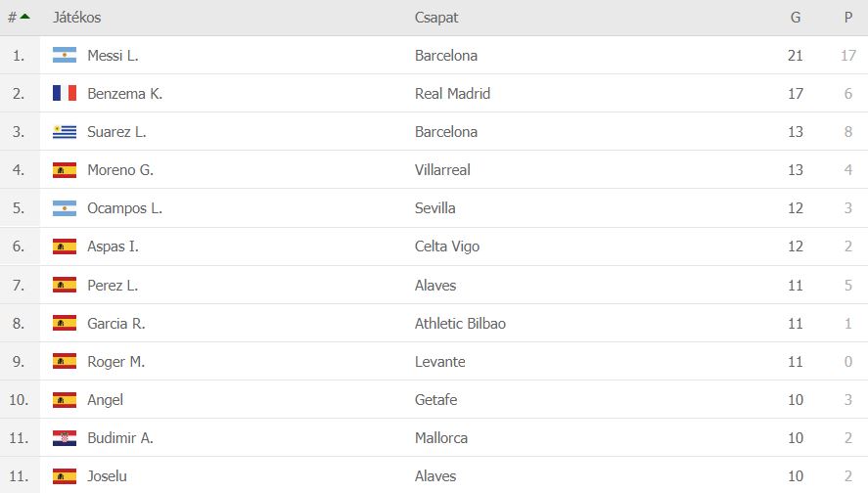Click the Argentina flag beside Ocampos L.

pyautogui.click(x=65, y=208)
